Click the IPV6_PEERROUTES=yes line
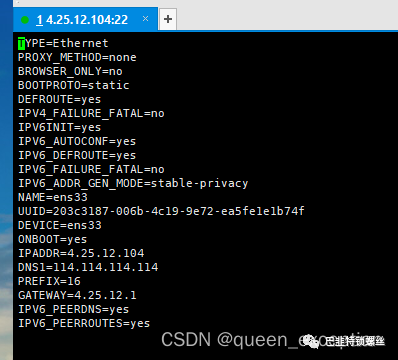This screenshot has height=360, width=398. 84,323
